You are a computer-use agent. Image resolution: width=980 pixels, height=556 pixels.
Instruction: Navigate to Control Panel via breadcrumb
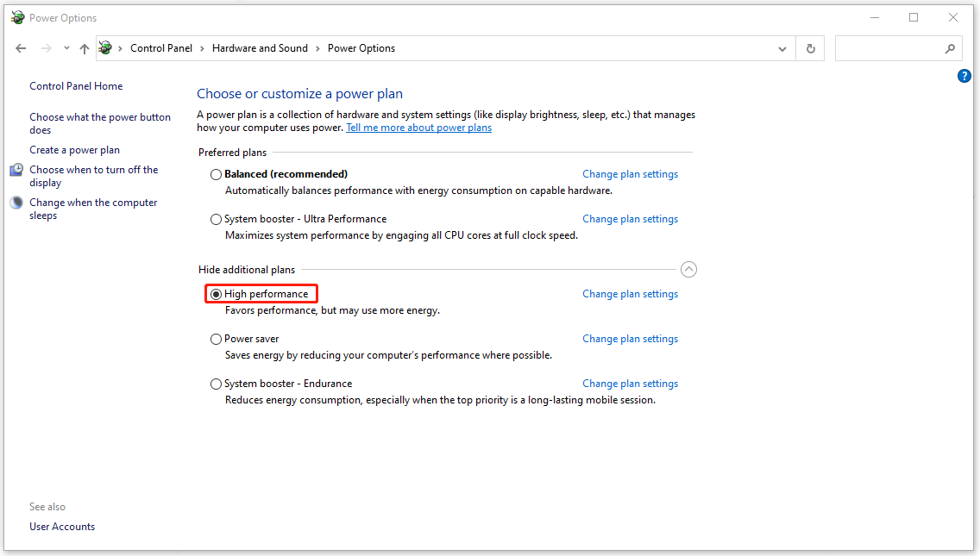160,47
